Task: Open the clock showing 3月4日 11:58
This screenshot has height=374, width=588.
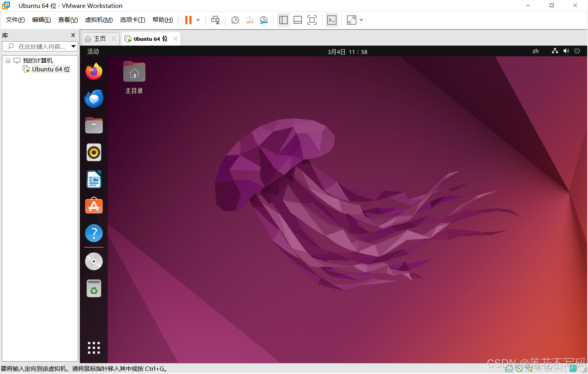Action: point(347,52)
